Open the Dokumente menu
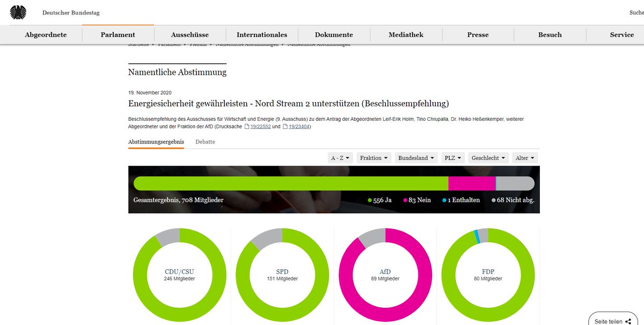Screen dimensions: 644x325 (x=334, y=34)
